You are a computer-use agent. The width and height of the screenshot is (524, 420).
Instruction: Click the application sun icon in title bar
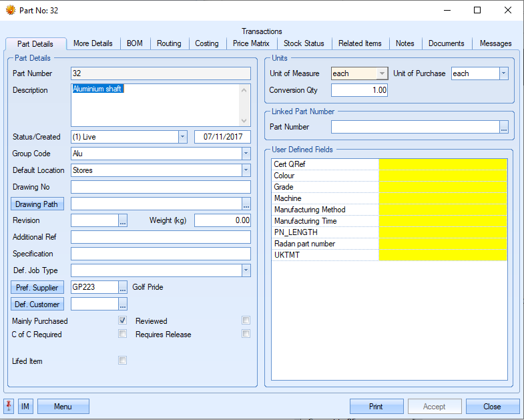[x=10, y=10]
